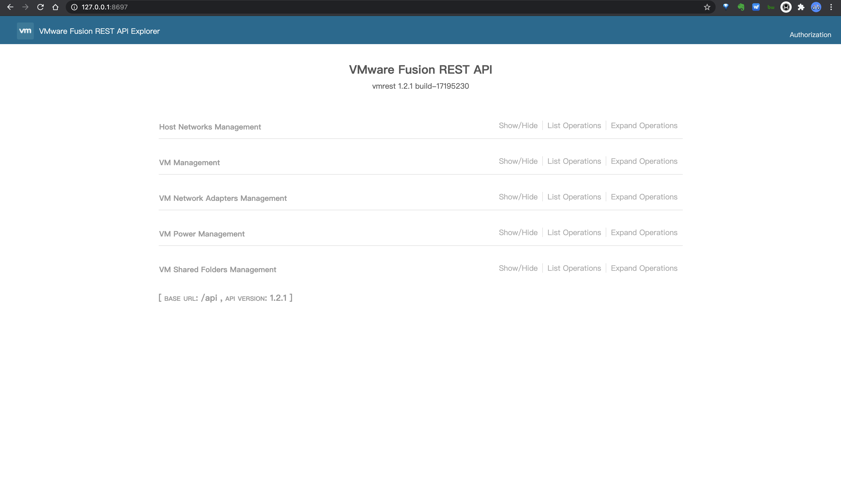Expand Operations for VM Management
This screenshot has height=504, width=841.
tap(644, 161)
